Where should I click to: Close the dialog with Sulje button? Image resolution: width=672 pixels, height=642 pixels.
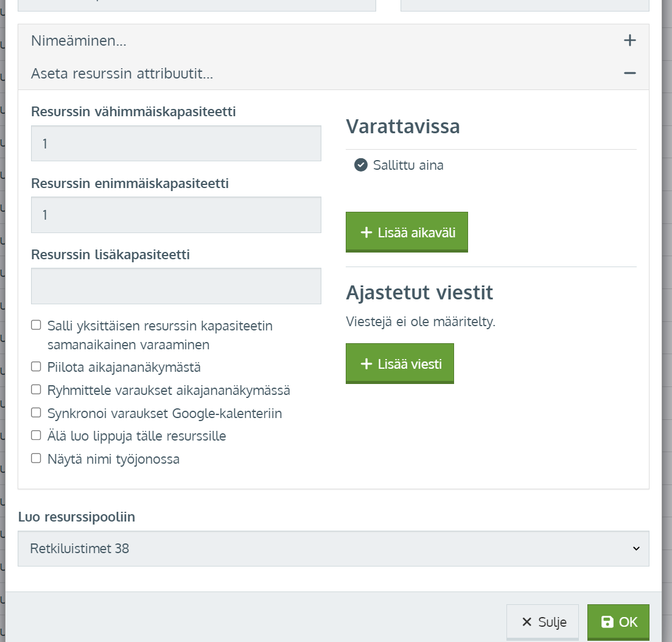(542, 622)
